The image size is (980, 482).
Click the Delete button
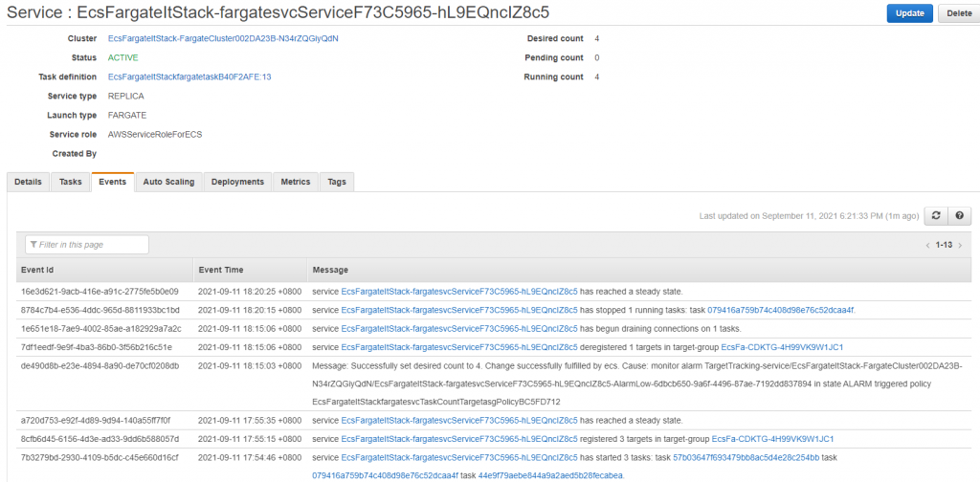[x=959, y=13]
